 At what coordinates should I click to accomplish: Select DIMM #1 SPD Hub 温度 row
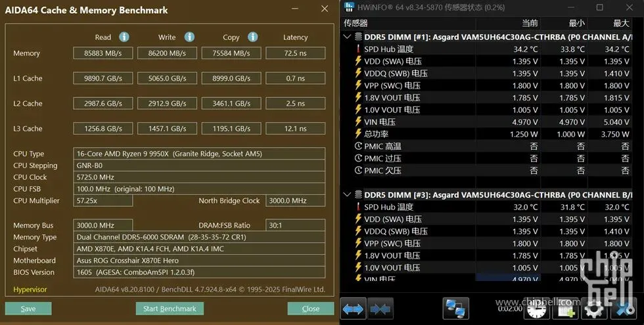(x=487, y=49)
